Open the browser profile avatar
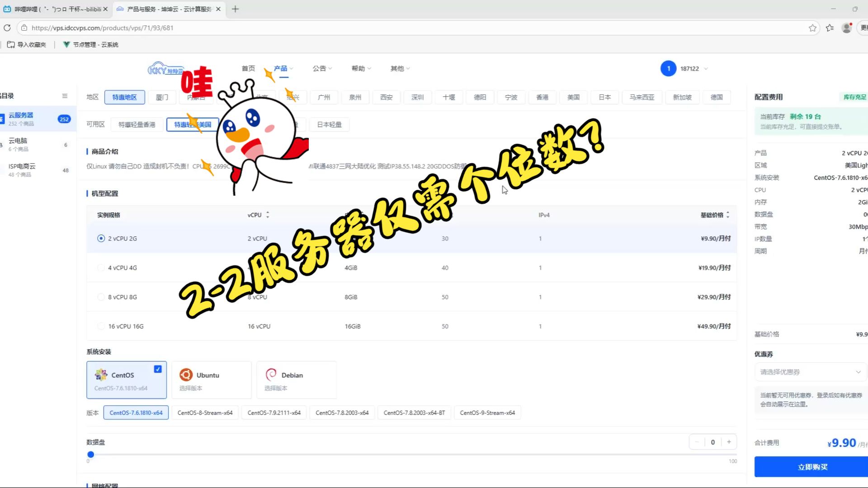The image size is (868, 488). click(846, 28)
